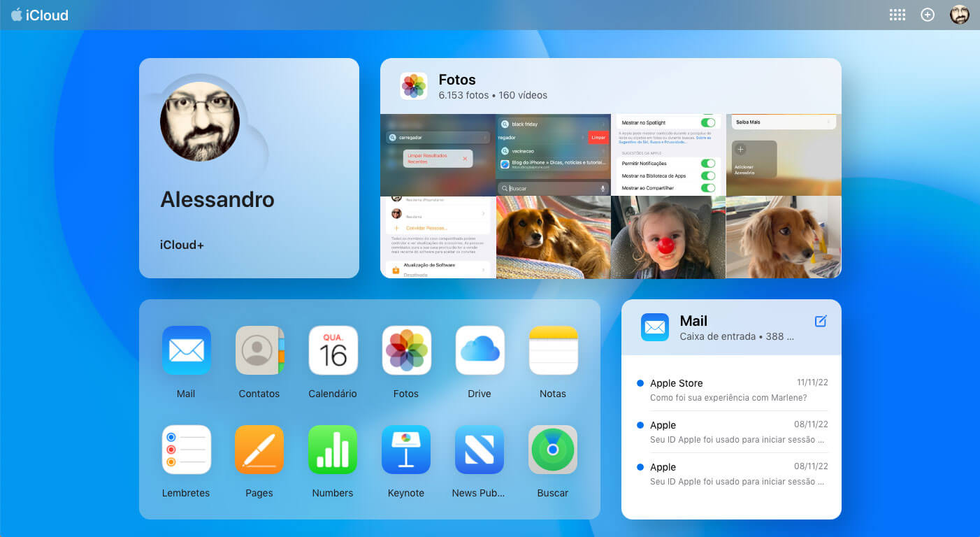The width and height of the screenshot is (980, 537).
Task: Open the dog on striped blanket photo
Action: [x=553, y=237]
